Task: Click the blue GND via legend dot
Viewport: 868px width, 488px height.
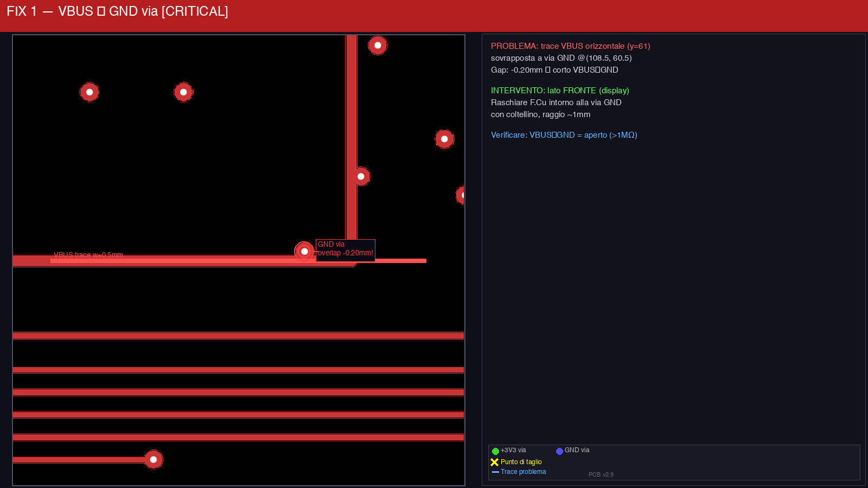Action: point(559,451)
